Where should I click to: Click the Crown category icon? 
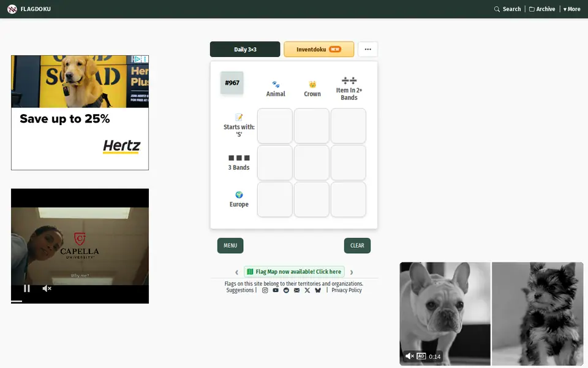pyautogui.click(x=312, y=84)
